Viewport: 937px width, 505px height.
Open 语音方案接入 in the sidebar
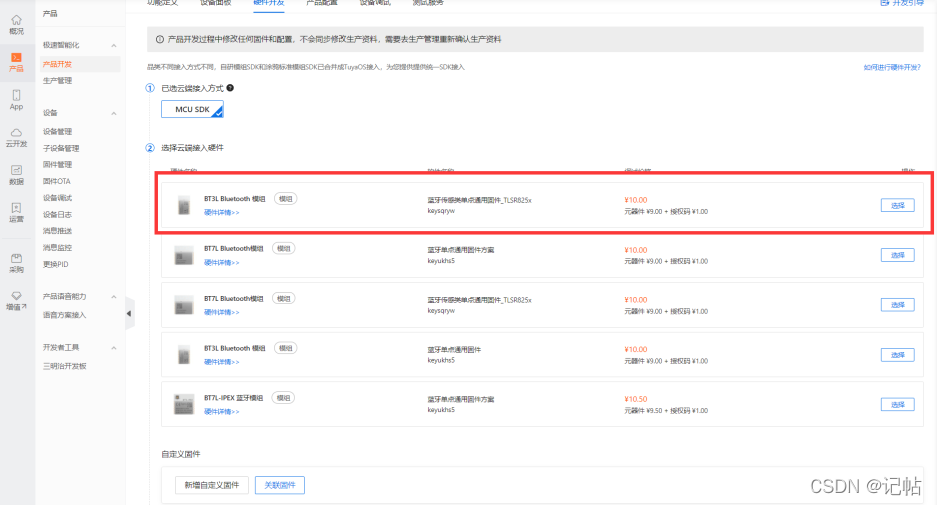[x=65, y=315]
